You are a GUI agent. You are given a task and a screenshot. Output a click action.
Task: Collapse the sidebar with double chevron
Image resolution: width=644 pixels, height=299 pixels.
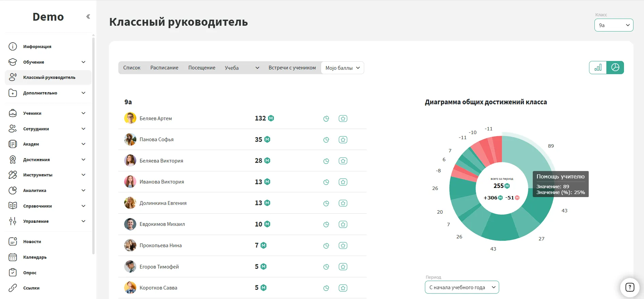tap(88, 17)
